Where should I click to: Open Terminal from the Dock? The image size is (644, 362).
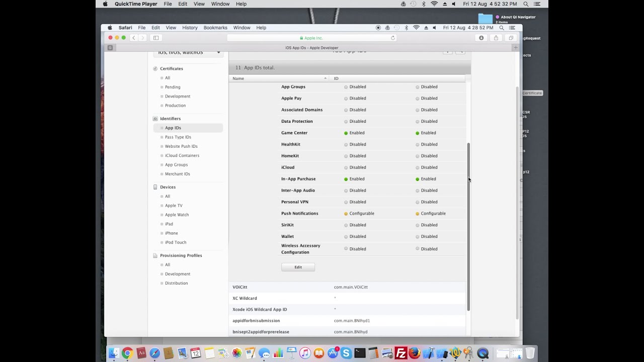(x=360, y=353)
